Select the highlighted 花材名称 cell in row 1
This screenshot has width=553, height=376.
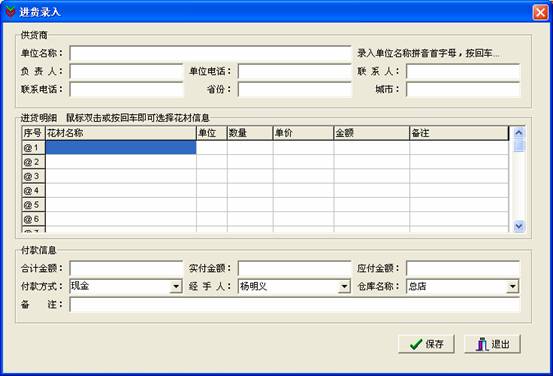(x=121, y=147)
